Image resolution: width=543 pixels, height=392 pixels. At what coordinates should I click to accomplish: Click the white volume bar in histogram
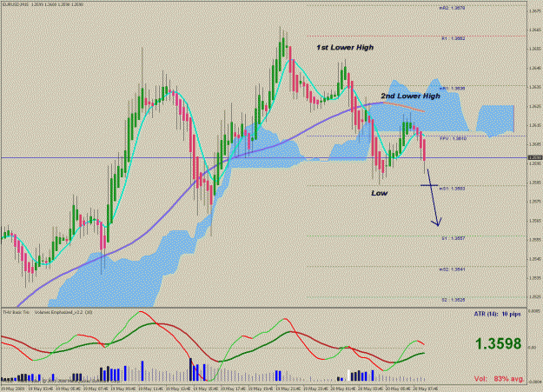(x=348, y=375)
